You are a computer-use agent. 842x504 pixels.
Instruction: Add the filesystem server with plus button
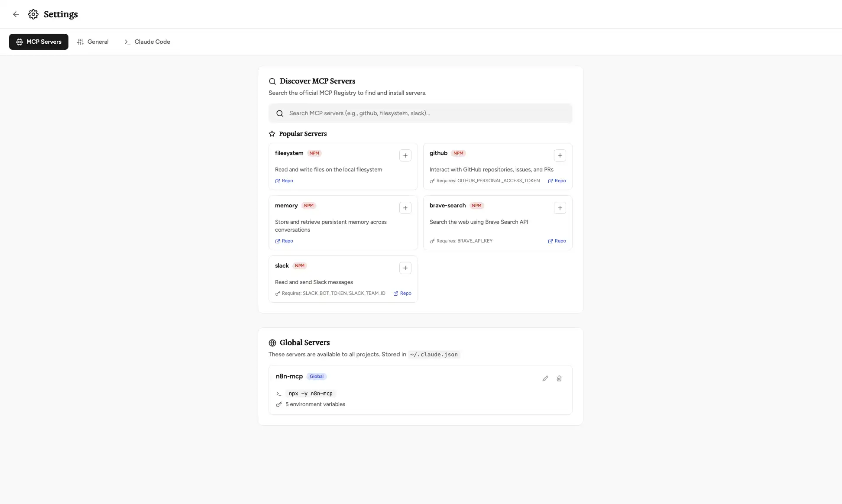pos(405,155)
